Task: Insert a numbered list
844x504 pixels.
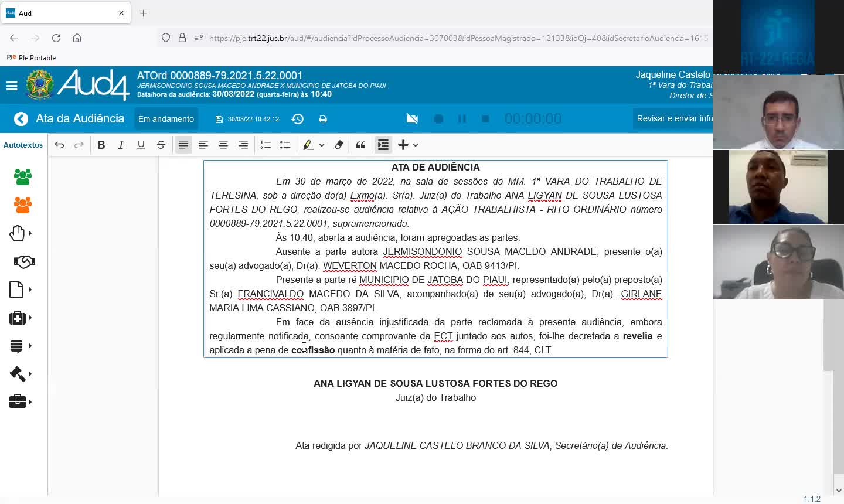Action: pyautogui.click(x=266, y=145)
